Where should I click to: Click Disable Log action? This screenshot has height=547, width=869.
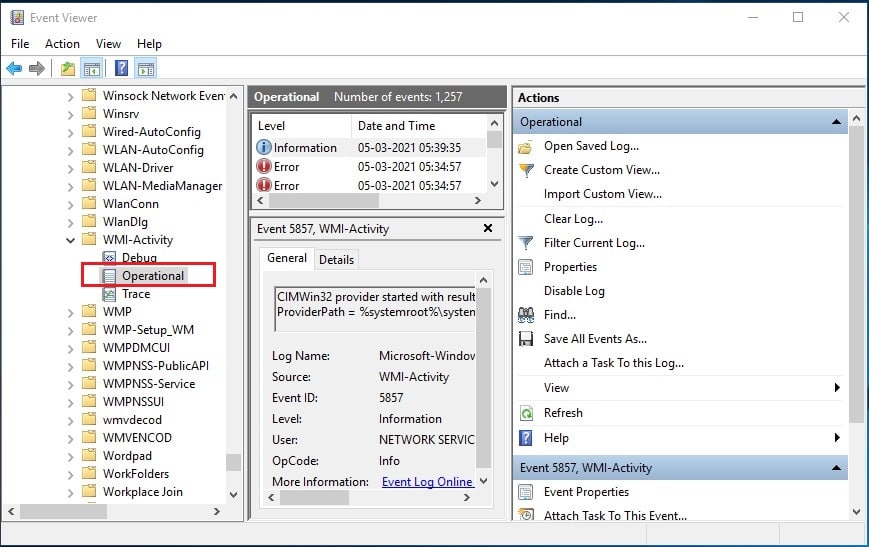point(574,291)
